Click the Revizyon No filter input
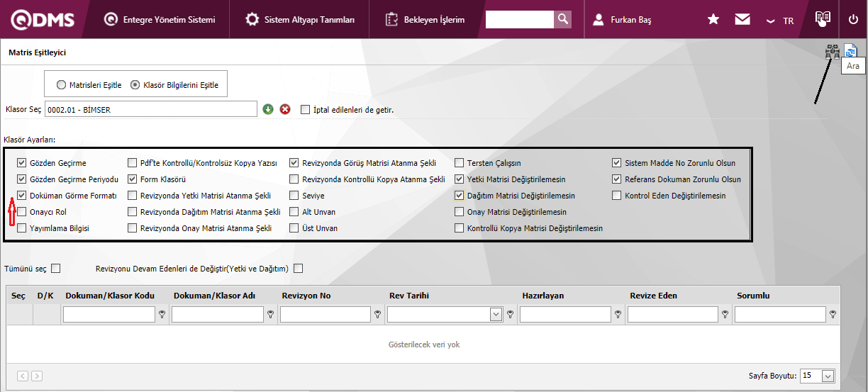Screen dimensions: 868x392 click(x=325, y=315)
